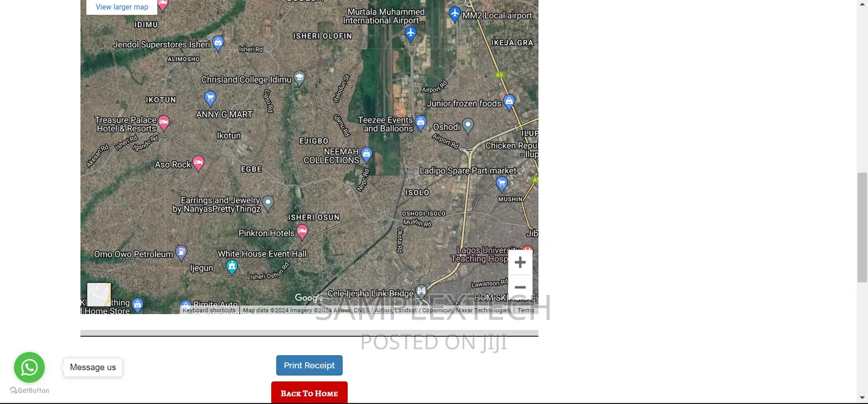Screen dimensions: 868x404
Task: Click the Home Store shopping pin
Action: [x=138, y=305]
